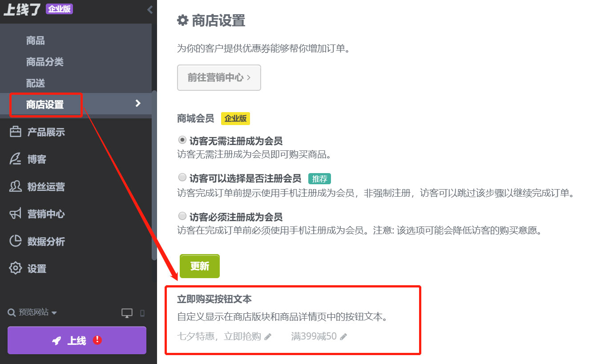
Task: Edit the 七夕特惠，立即抢购 button text
Action: pos(268,336)
